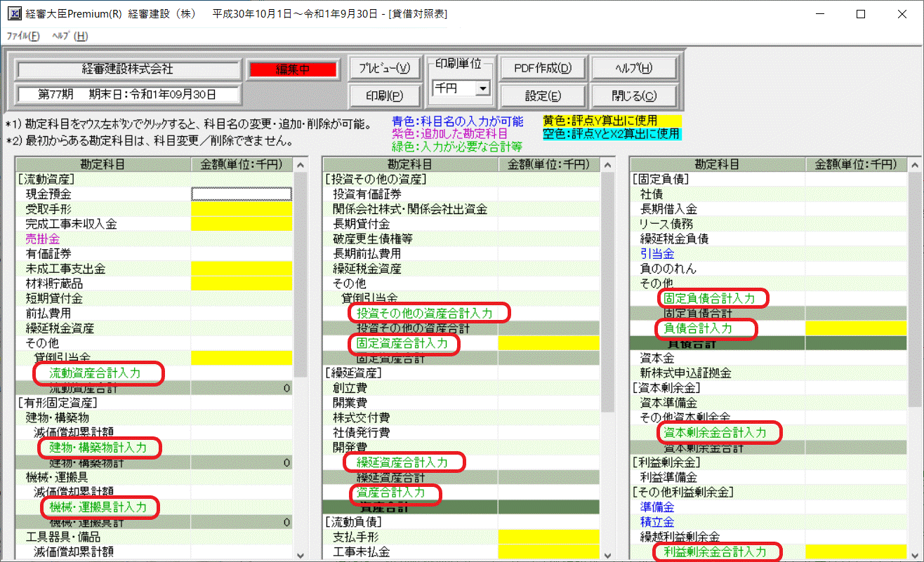The image size is (924, 562).
Task: Select the 流動資産合計入力 row
Action: click(94, 373)
